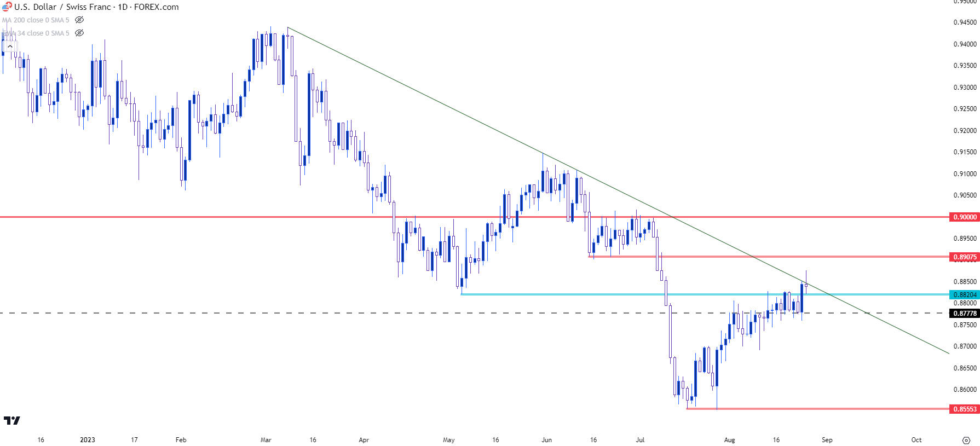The image size is (980, 446).
Task: Select the 0.90000 red price label
Action: point(965,217)
